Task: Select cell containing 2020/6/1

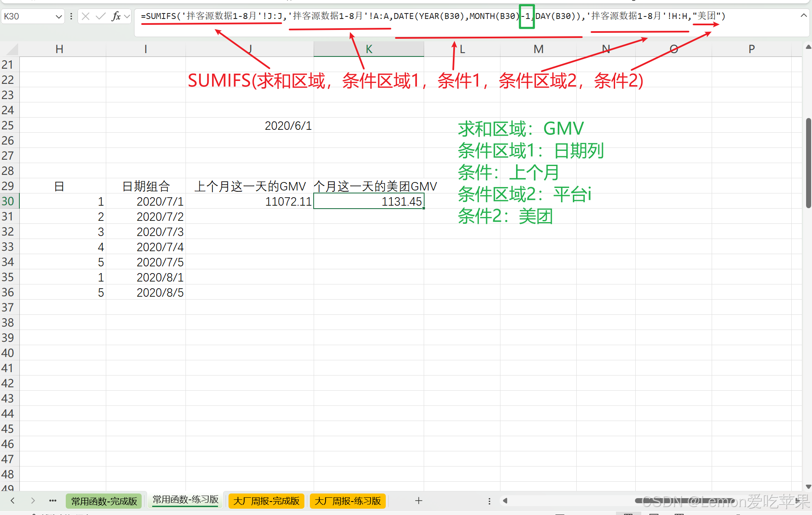Action: [x=250, y=126]
